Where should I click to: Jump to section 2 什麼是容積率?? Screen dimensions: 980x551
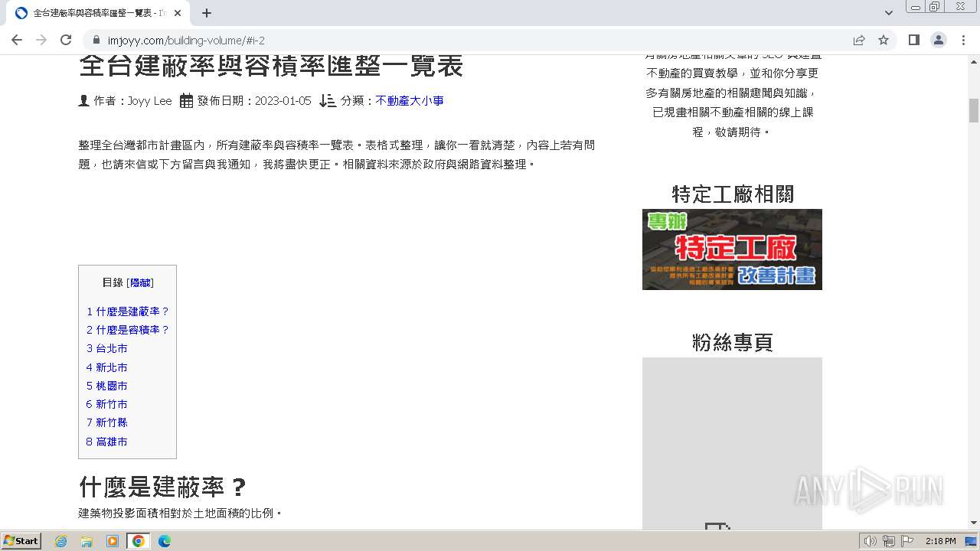[128, 330]
